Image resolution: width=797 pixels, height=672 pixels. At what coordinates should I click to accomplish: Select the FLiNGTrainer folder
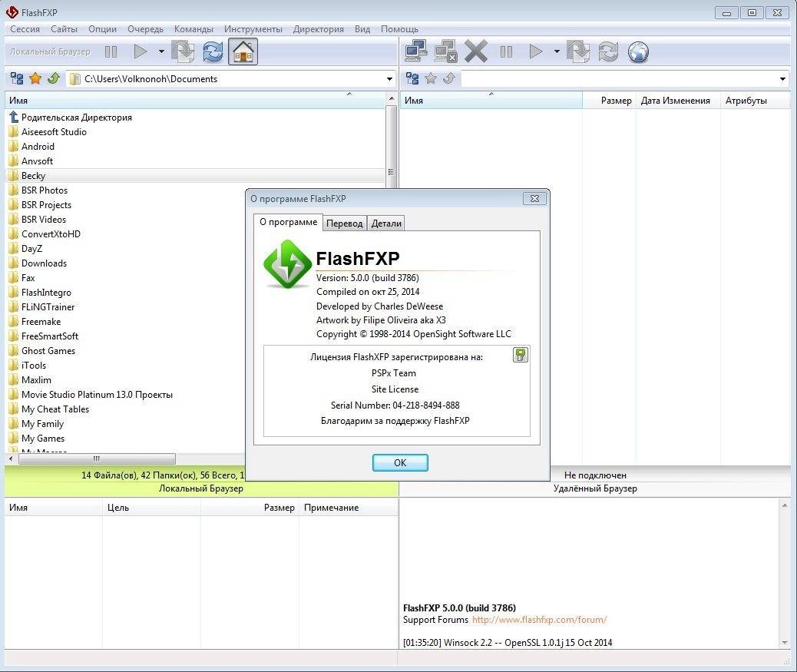[x=48, y=307]
